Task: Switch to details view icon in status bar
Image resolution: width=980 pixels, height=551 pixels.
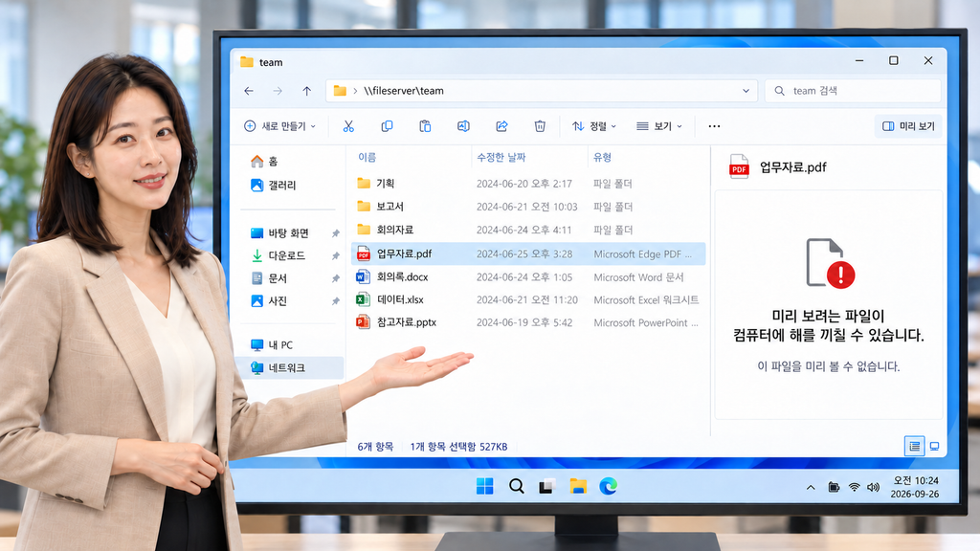Action: (914, 446)
